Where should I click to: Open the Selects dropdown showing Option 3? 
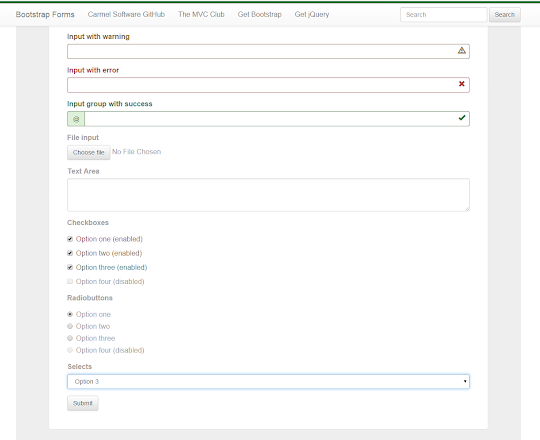pyautogui.click(x=268, y=381)
